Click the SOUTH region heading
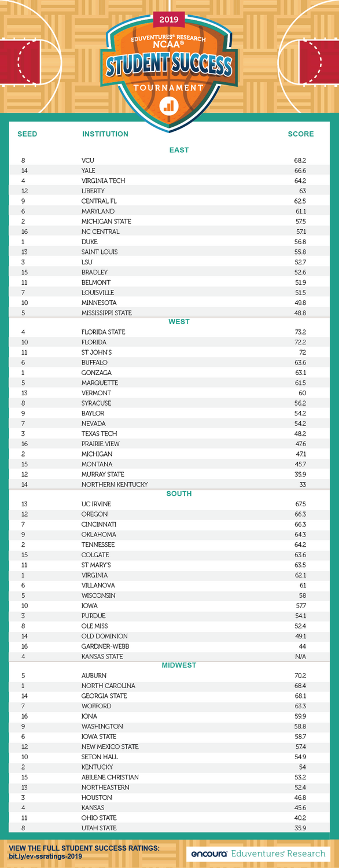339x868 pixels. click(179, 494)
